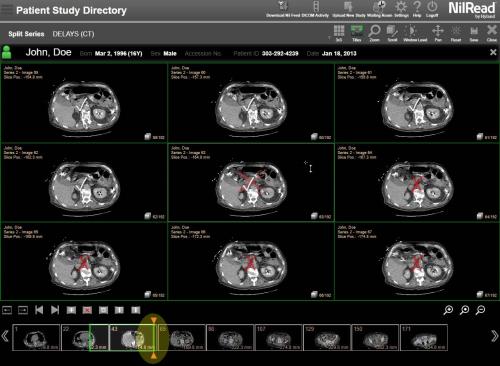Select the tile showing Image 62

coord(84,183)
